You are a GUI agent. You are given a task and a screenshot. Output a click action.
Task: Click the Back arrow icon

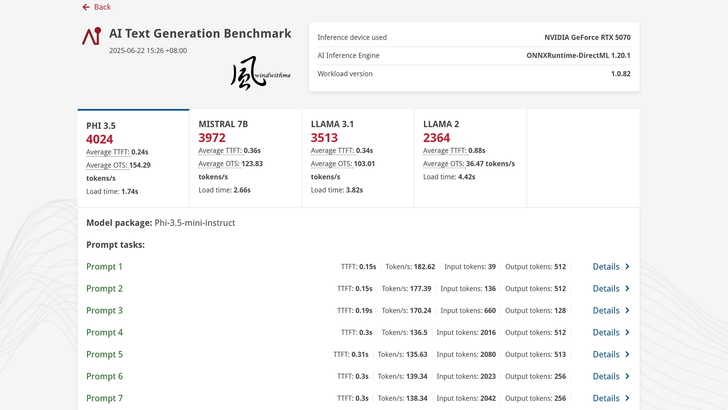pos(86,7)
